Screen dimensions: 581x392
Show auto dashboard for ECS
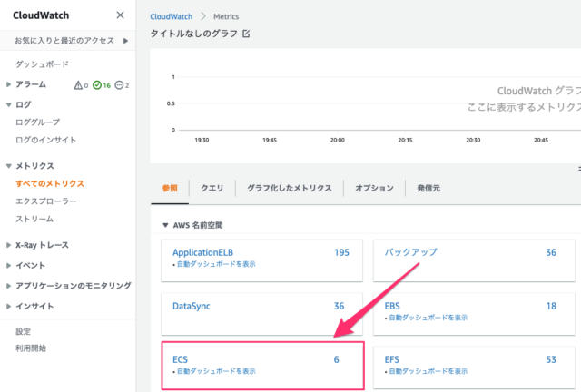[216, 371]
